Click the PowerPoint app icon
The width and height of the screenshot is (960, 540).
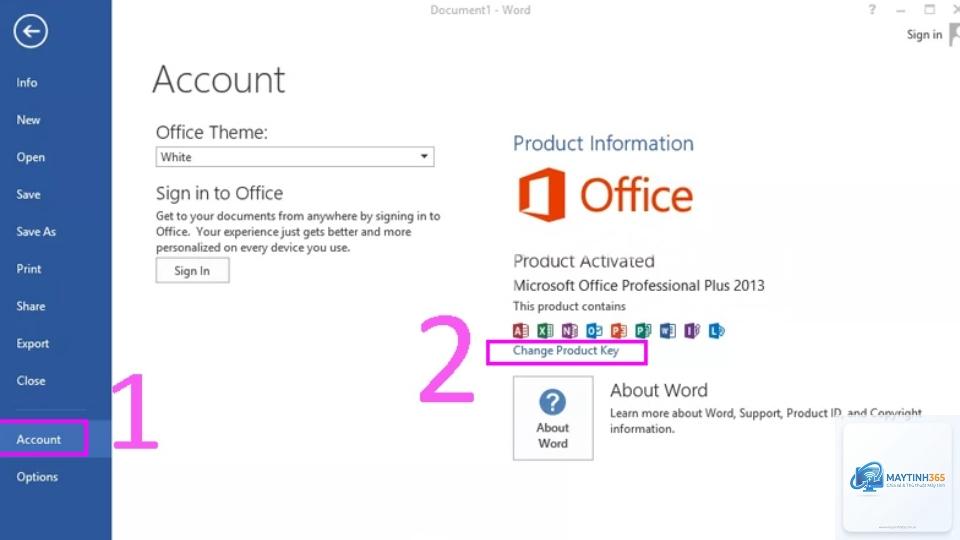pyautogui.click(x=618, y=331)
